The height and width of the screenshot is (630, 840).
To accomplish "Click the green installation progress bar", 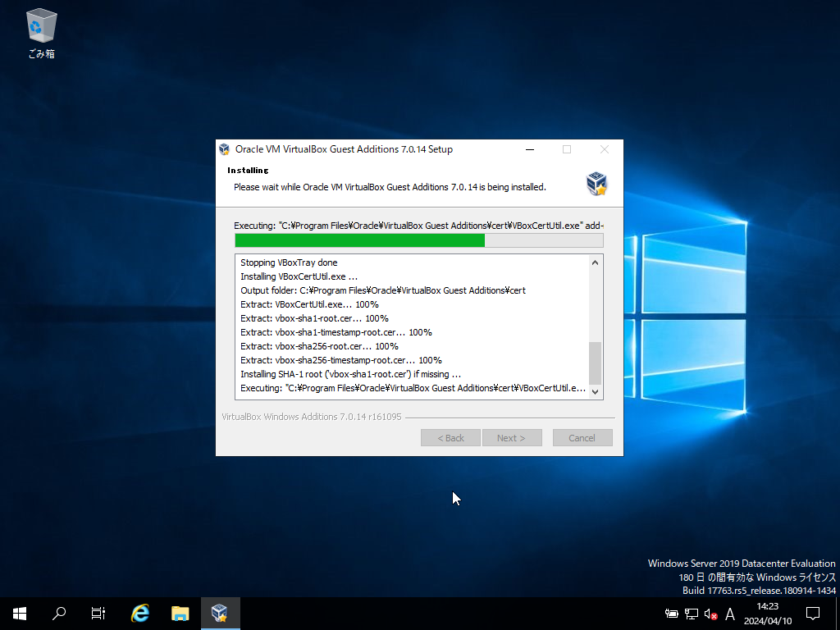I will pyautogui.click(x=418, y=240).
